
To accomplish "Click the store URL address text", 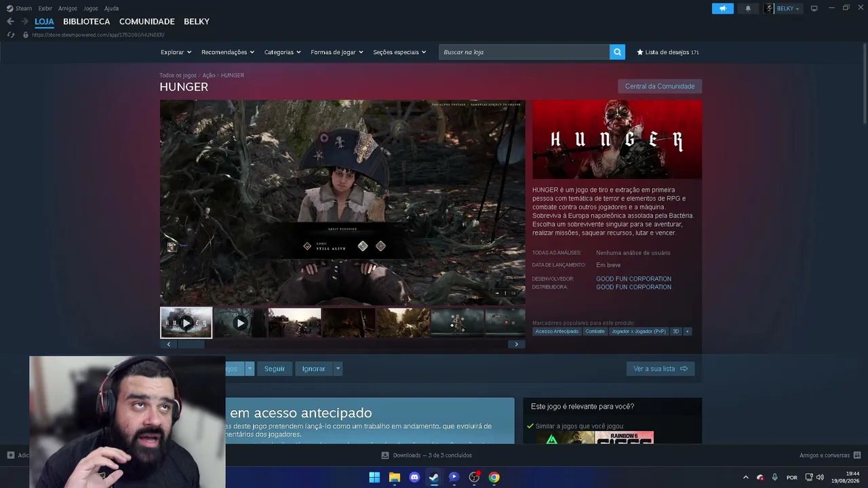I will [98, 35].
